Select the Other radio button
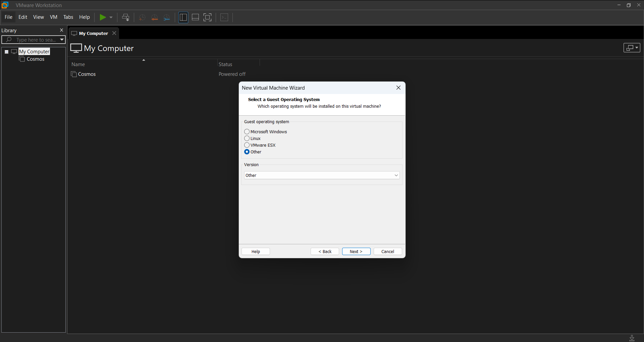Screen dimensions: 644x342 tap(247, 152)
